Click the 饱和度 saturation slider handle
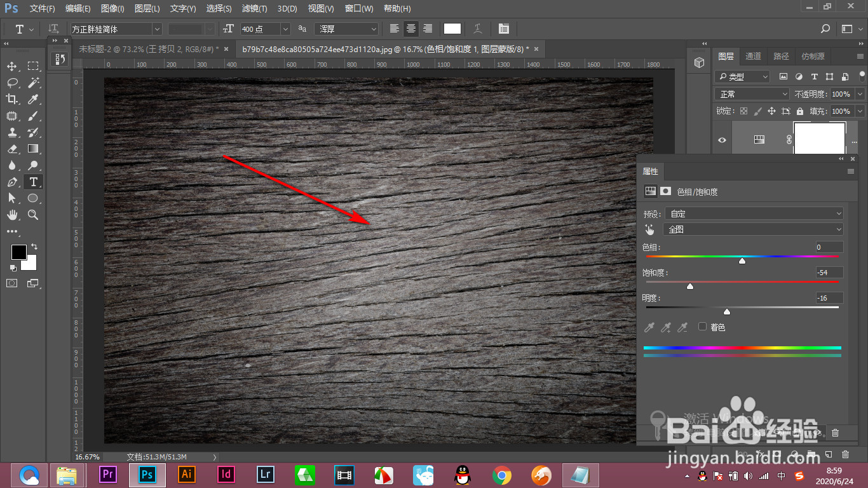The image size is (868, 488). (690, 287)
